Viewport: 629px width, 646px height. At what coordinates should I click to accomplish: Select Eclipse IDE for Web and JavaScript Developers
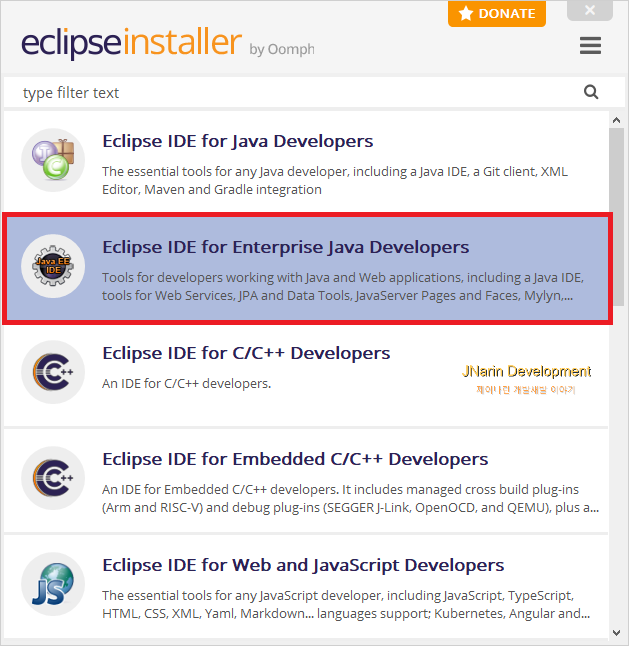[303, 565]
